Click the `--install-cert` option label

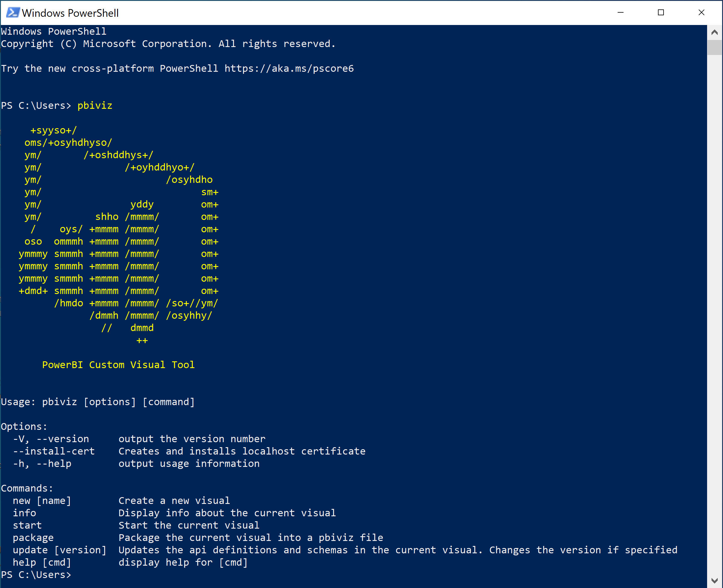tap(49, 451)
